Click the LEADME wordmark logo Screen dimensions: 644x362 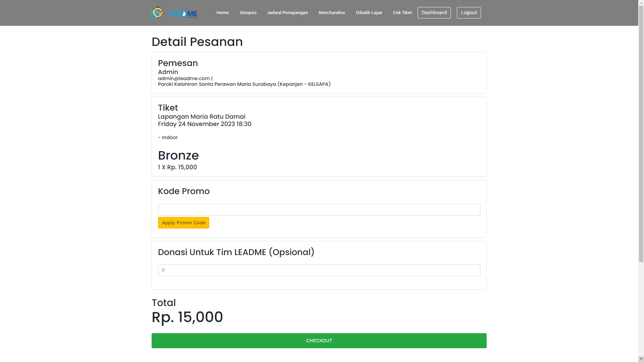tap(183, 13)
